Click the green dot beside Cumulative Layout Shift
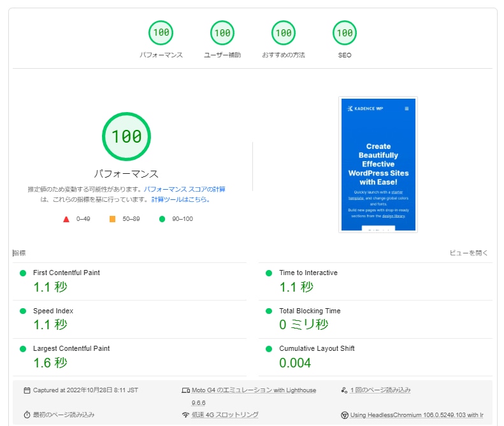This screenshot has width=504, height=426. [269, 349]
